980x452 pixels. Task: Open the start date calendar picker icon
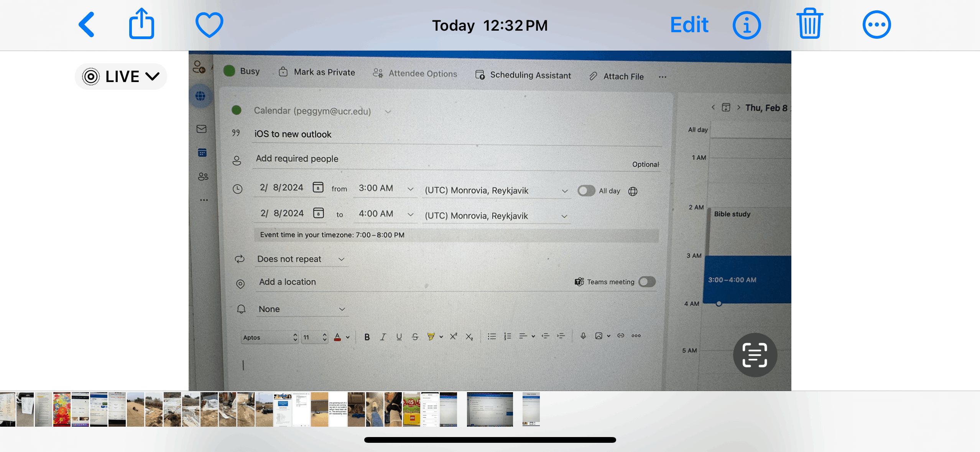[x=318, y=187]
